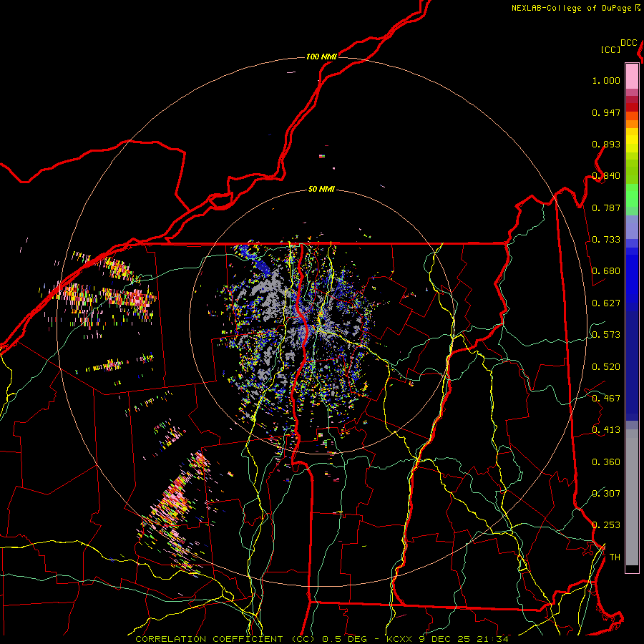This screenshot has height=644, width=644.
Task: Pick the dark navy color bar segment
Action: [x=632, y=366]
